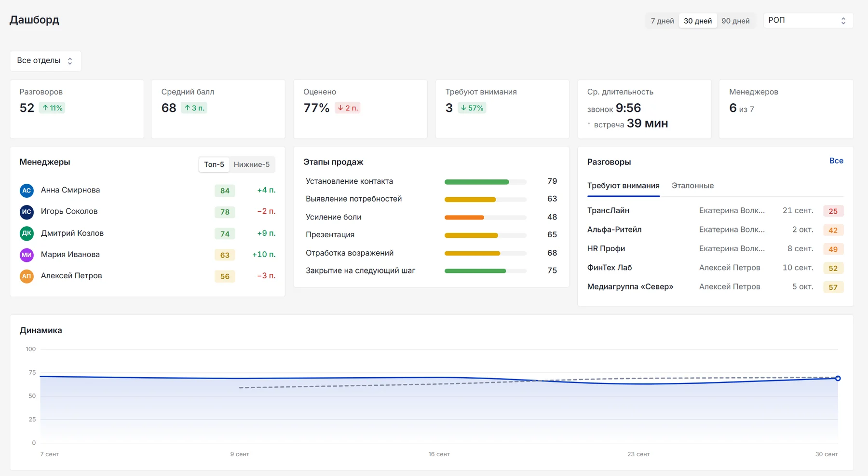868x476 pixels.
Task: Click the Выявление потребностей progress bar
Action: coord(485,199)
